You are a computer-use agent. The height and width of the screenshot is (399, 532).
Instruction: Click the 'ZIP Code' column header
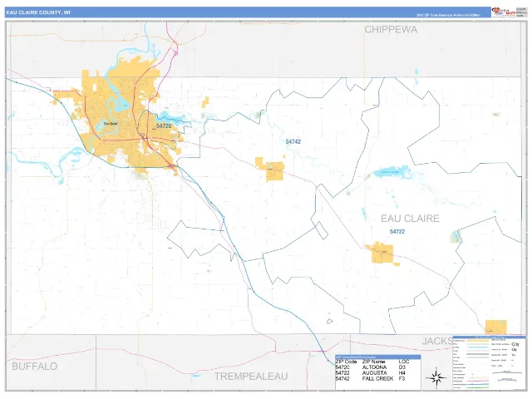[346, 362]
